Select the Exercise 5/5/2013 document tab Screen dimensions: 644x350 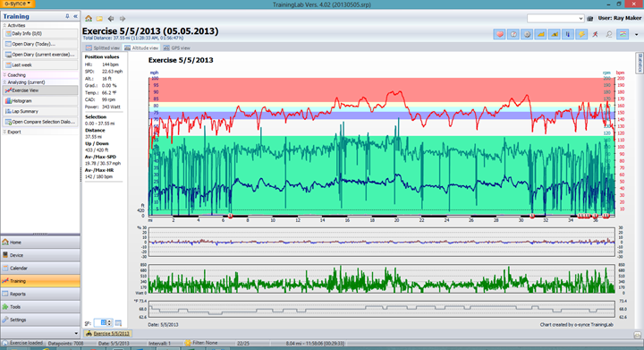click(107, 334)
